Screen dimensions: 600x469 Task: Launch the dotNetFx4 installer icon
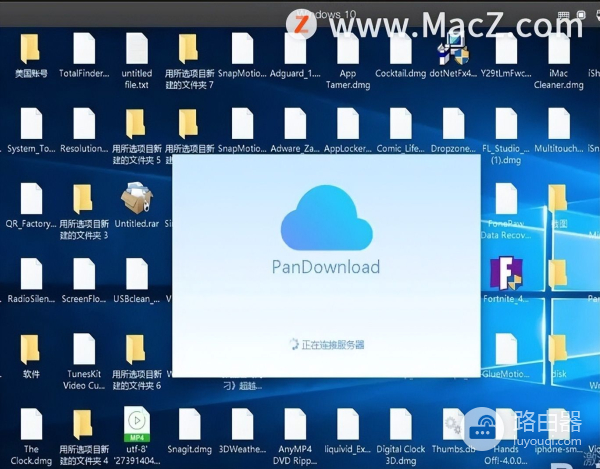pyautogui.click(x=453, y=49)
